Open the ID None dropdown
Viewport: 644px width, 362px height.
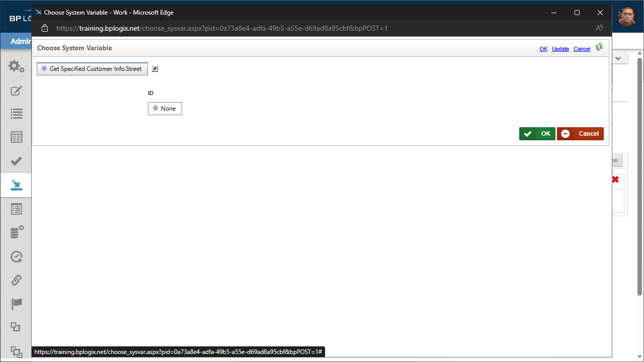point(165,109)
